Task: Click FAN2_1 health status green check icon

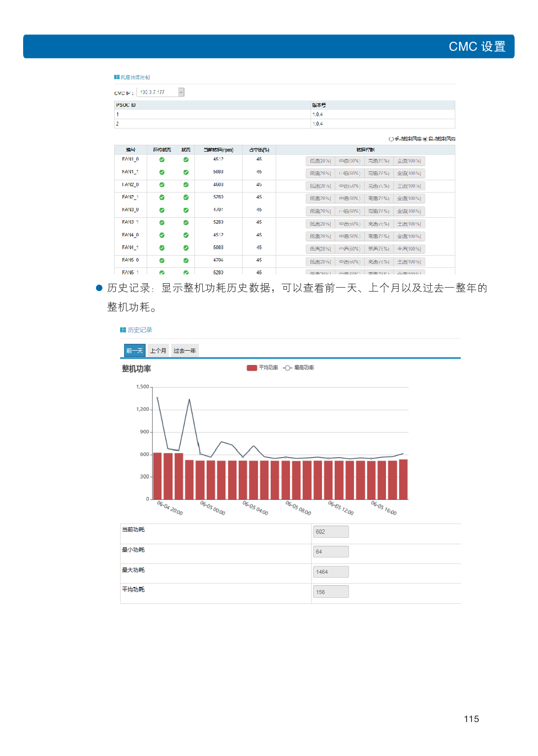Action: [x=186, y=197]
